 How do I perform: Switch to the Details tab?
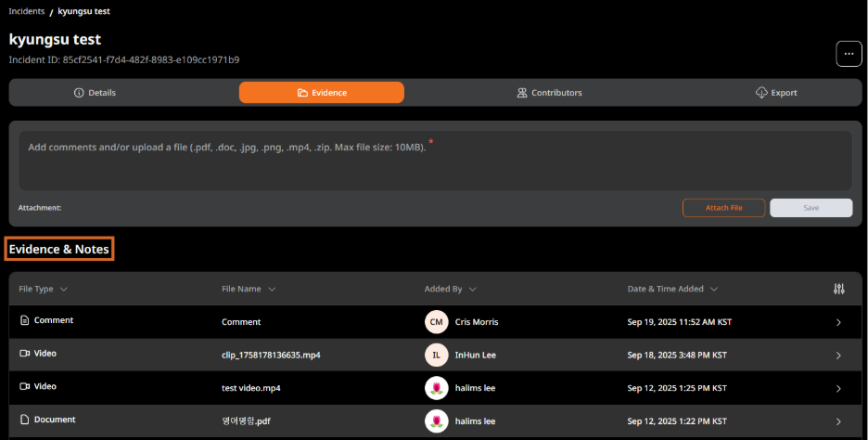pos(95,93)
